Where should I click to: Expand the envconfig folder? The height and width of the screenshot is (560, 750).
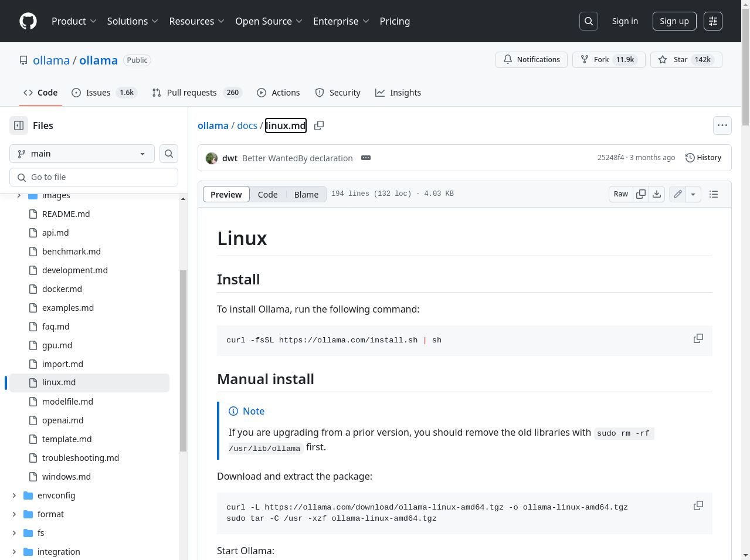pos(14,495)
